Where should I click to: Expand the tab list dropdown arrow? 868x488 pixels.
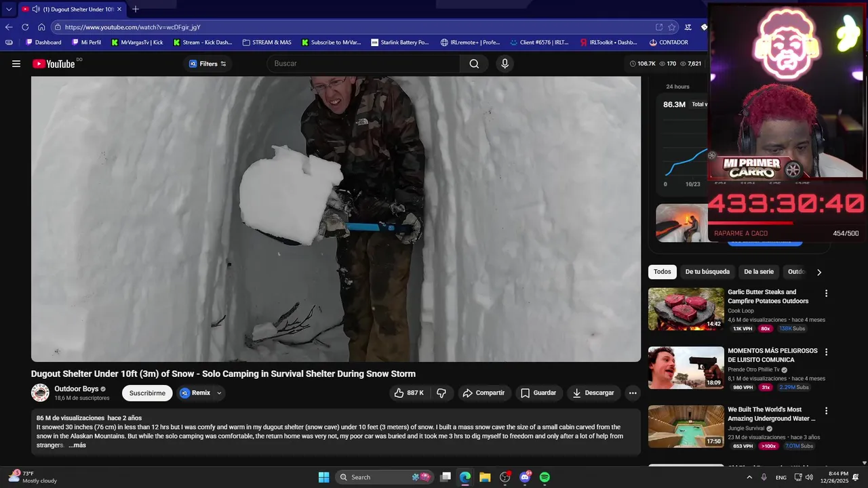9,9
